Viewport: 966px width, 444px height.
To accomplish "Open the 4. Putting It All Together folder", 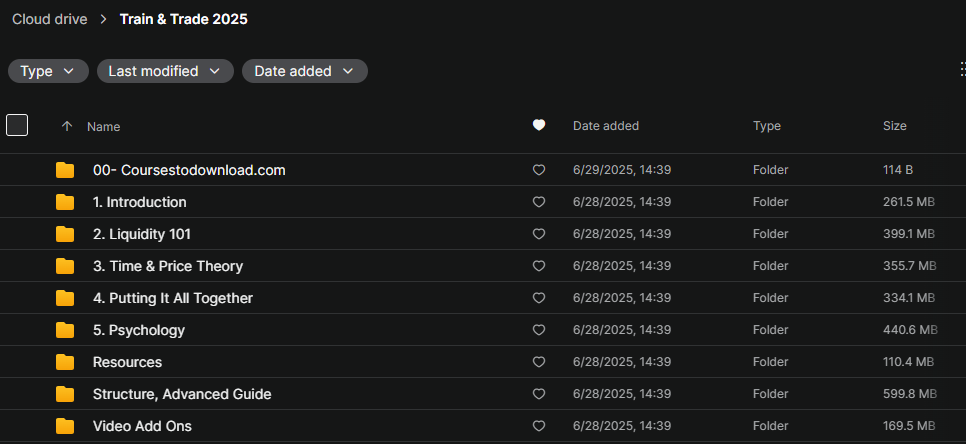I will 172,298.
